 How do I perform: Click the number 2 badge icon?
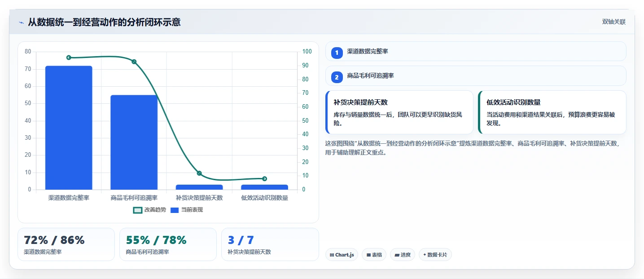tap(337, 77)
